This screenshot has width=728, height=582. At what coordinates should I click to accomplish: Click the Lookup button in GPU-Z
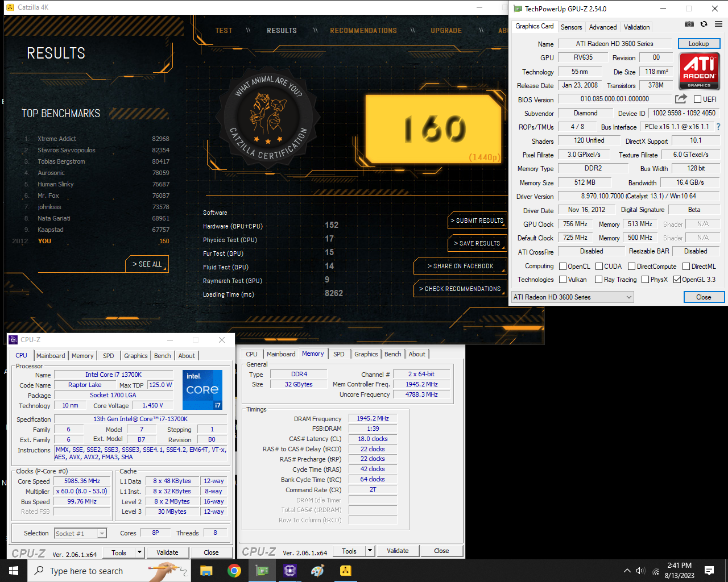(x=699, y=44)
